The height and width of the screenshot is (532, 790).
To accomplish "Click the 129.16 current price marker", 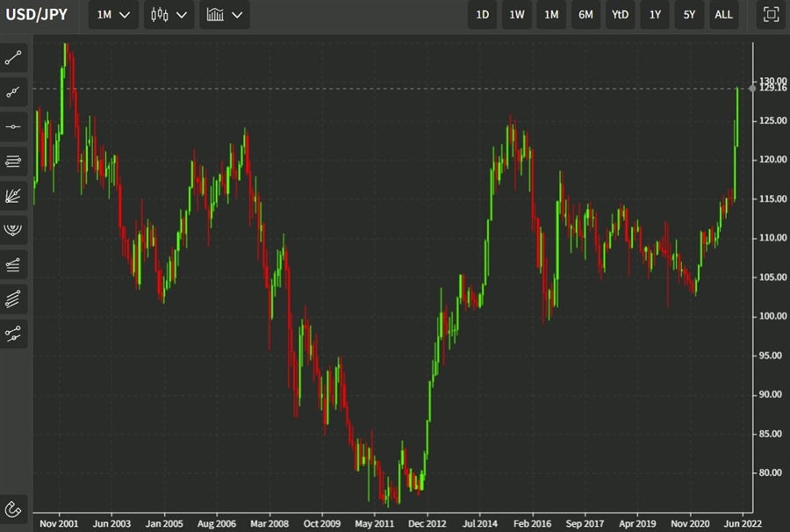I will click(x=772, y=88).
